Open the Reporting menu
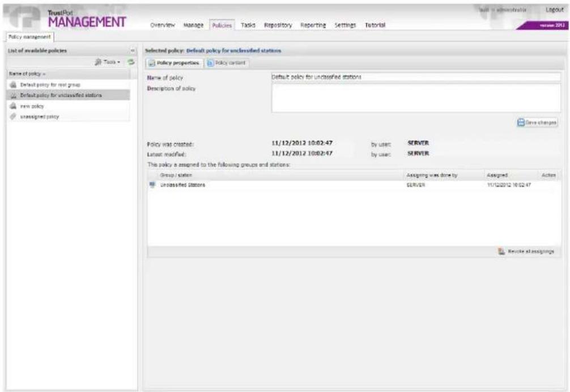Viewport: 570px width, 392px height. point(313,25)
